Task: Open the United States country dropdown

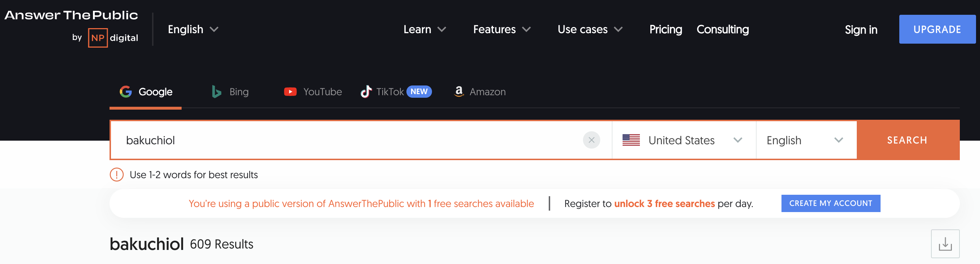Action: coord(683,140)
